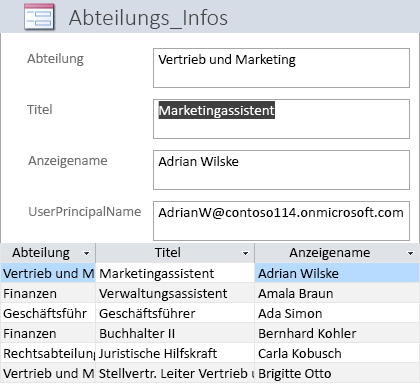Click the Abteilung field label
Screen dimensions: 420x384
[55, 59]
